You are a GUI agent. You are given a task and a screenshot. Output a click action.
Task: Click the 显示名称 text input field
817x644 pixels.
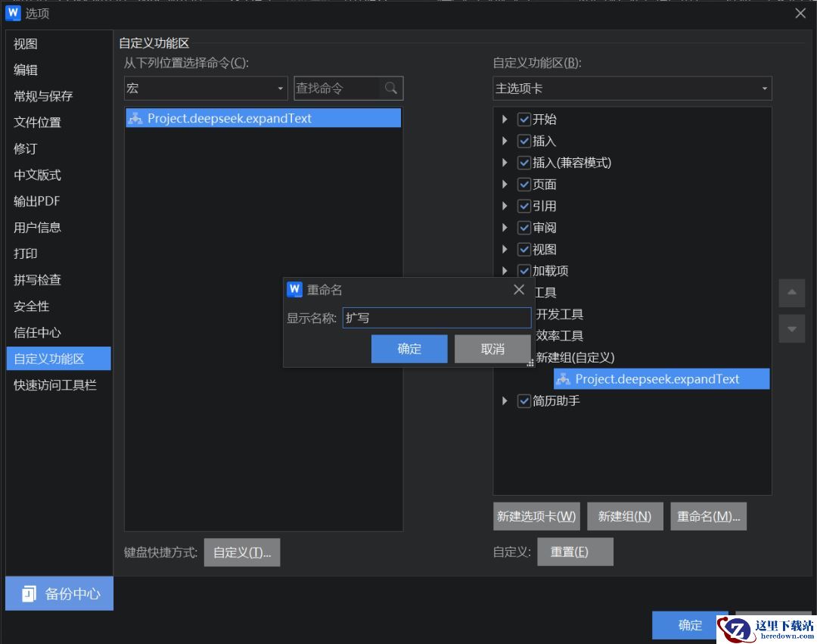coord(436,318)
